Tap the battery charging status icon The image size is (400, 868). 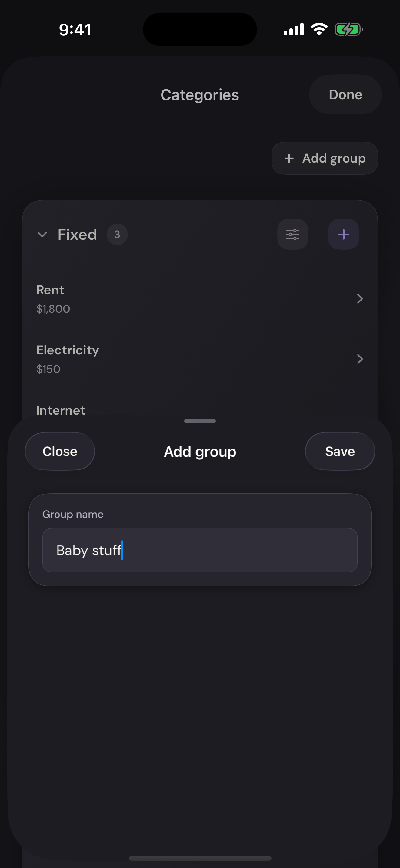pyautogui.click(x=349, y=29)
